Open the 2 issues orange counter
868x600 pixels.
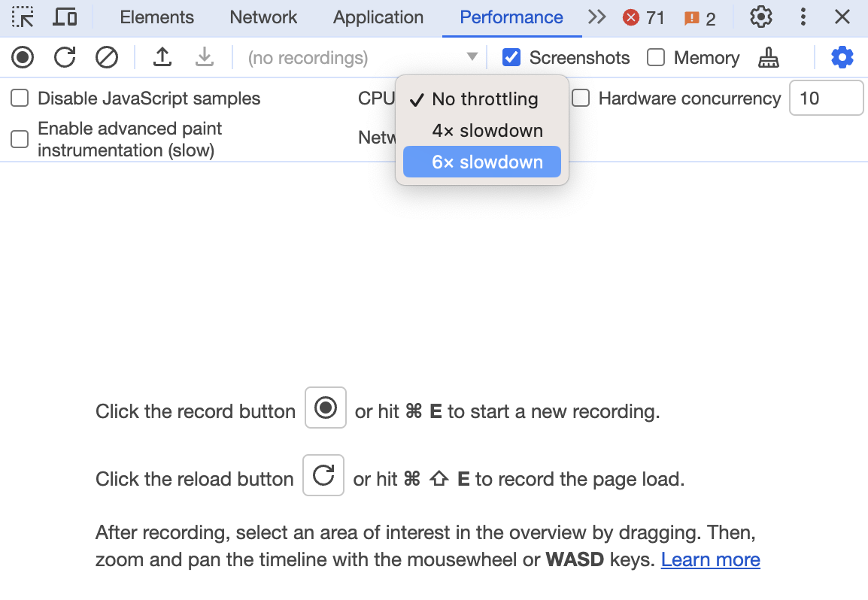[x=700, y=18]
